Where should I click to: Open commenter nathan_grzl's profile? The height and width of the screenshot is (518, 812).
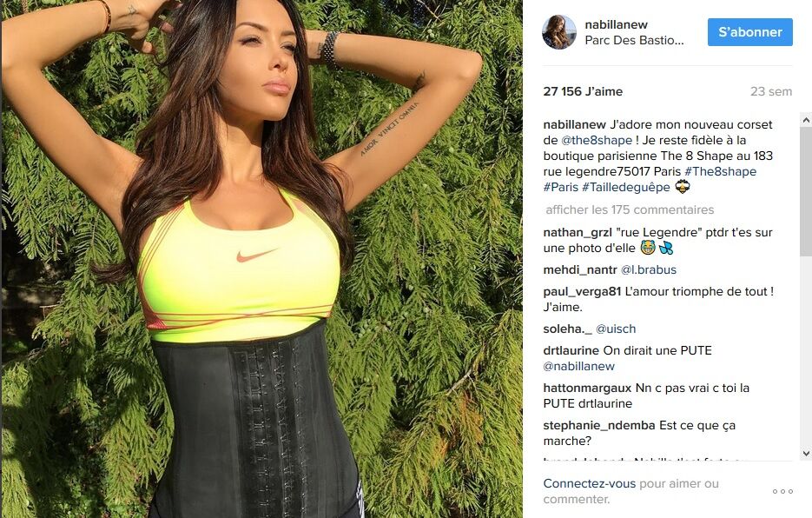(x=578, y=232)
